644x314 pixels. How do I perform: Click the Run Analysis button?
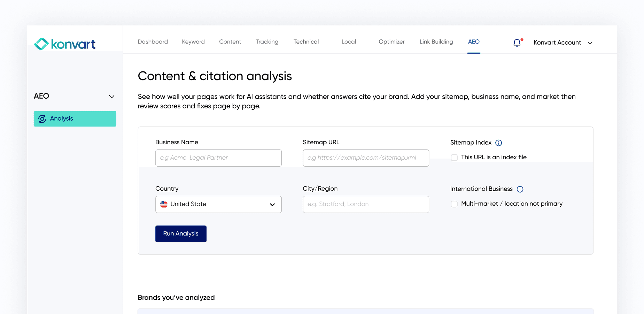pos(181,234)
